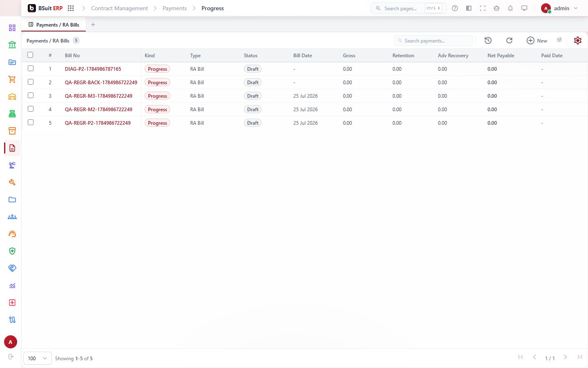
Task: Open the green shield sidebar icon
Action: point(12,251)
